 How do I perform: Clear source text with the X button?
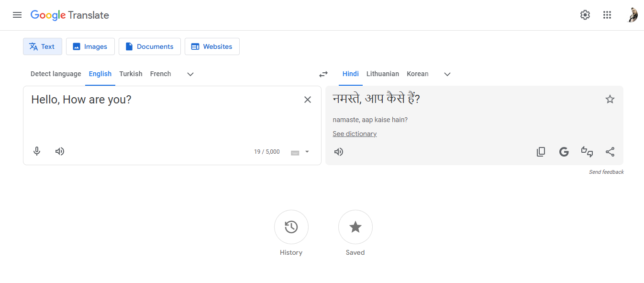[308, 99]
